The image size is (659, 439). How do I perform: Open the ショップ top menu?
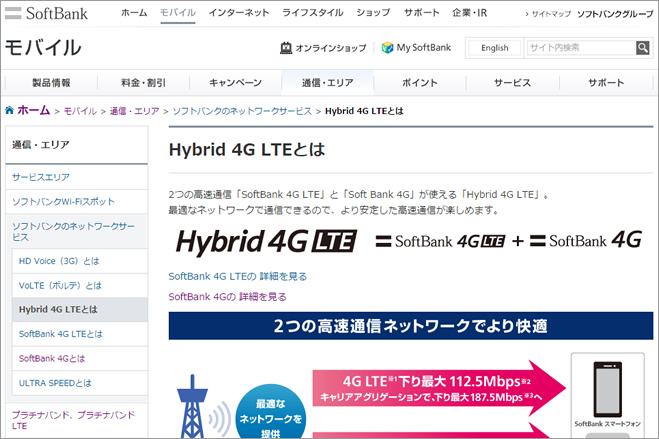(x=373, y=13)
